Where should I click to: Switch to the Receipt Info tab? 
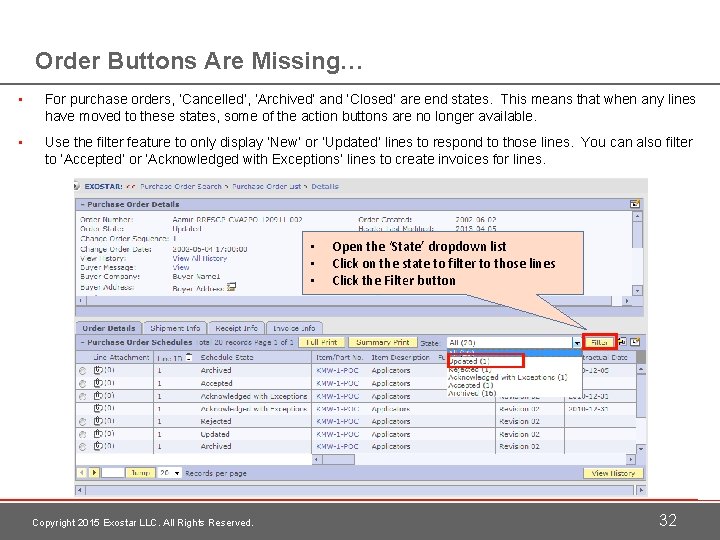(236, 328)
